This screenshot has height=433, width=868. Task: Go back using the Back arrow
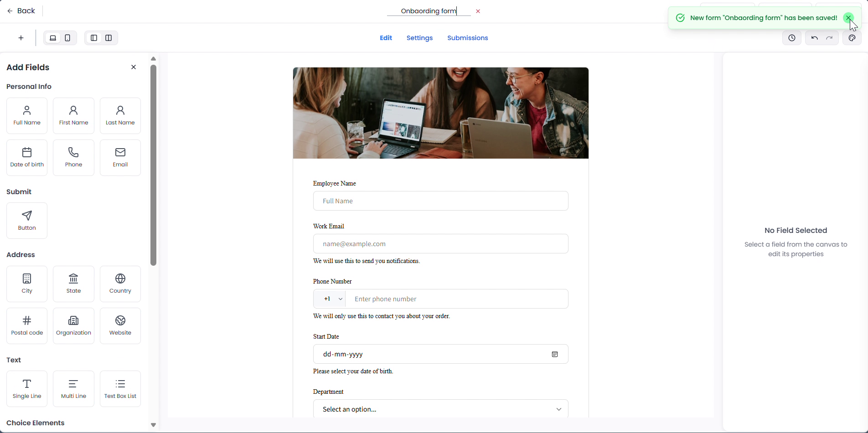[21, 11]
